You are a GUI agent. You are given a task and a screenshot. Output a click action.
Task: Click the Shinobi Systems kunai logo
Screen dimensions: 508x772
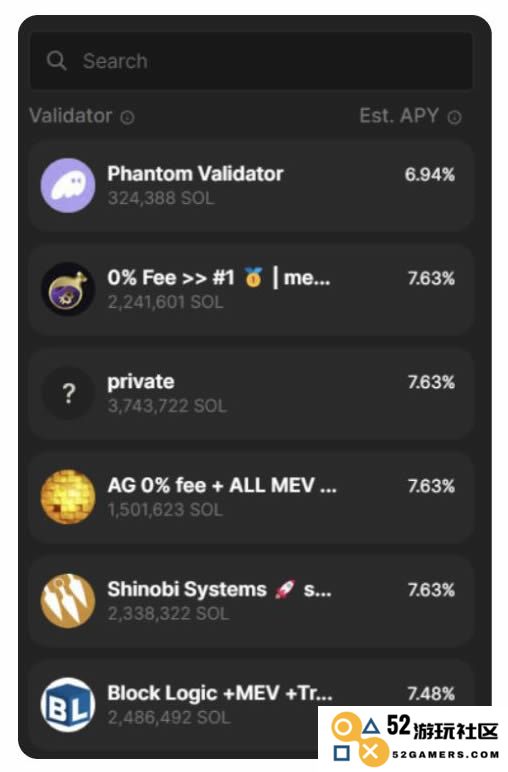(68, 601)
